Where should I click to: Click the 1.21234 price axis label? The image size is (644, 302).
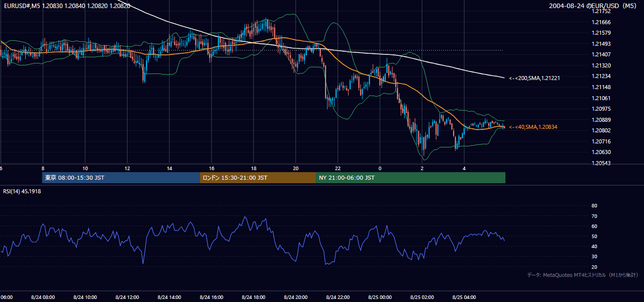601,77
